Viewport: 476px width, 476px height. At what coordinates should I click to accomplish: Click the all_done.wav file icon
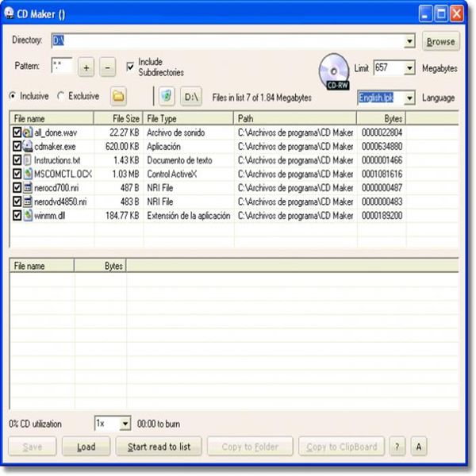coord(27,132)
